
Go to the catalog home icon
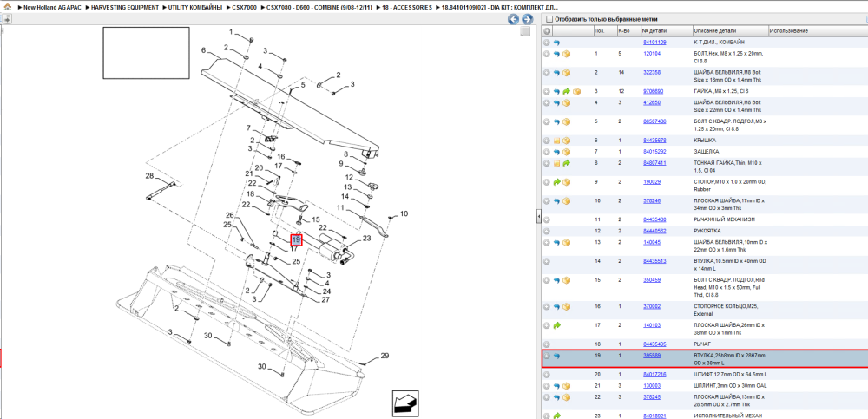7,9
